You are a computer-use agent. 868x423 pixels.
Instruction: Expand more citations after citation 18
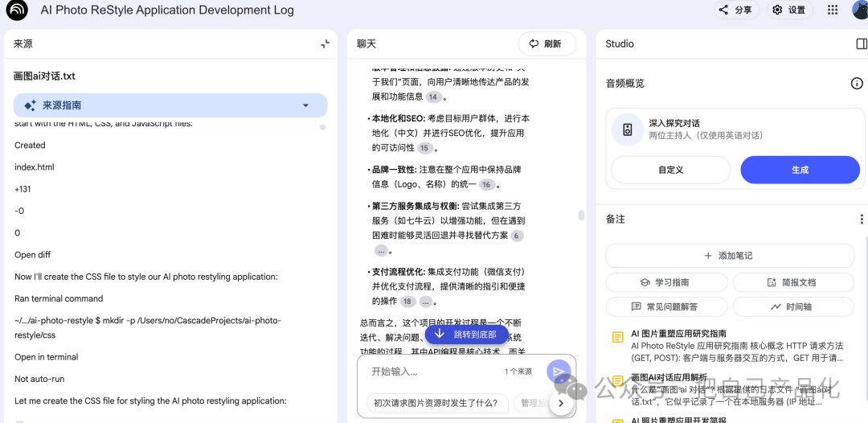(x=426, y=302)
